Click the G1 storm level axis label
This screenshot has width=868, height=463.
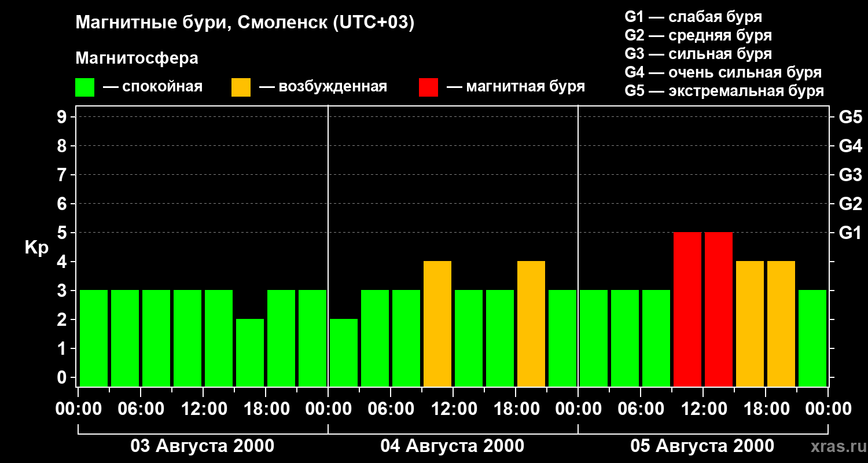pyautogui.click(x=850, y=233)
